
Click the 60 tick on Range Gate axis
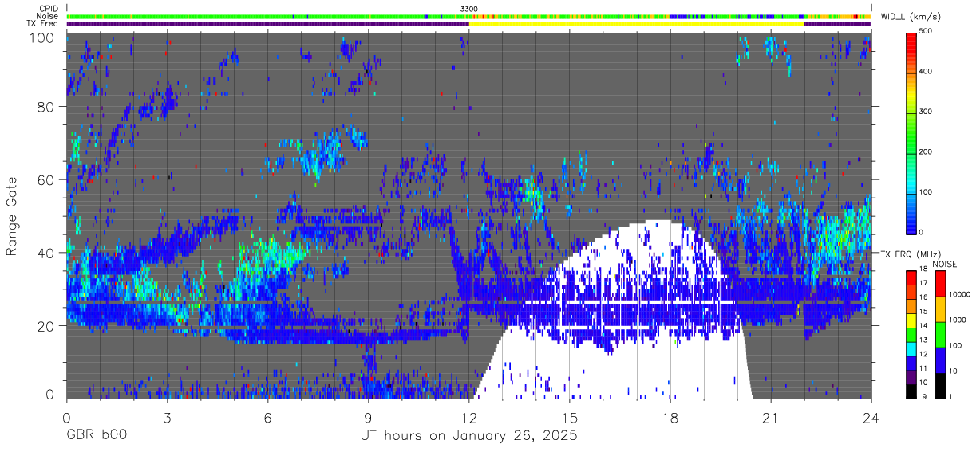pos(47,180)
